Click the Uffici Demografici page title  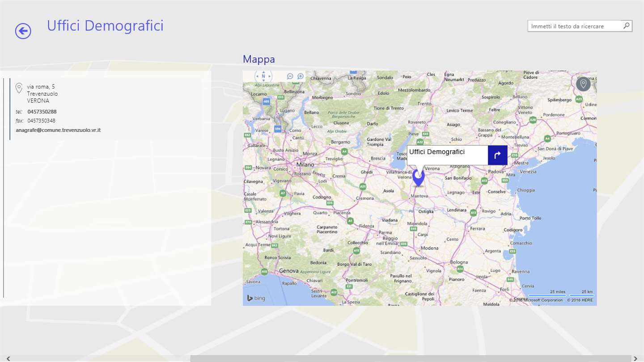[x=105, y=25]
